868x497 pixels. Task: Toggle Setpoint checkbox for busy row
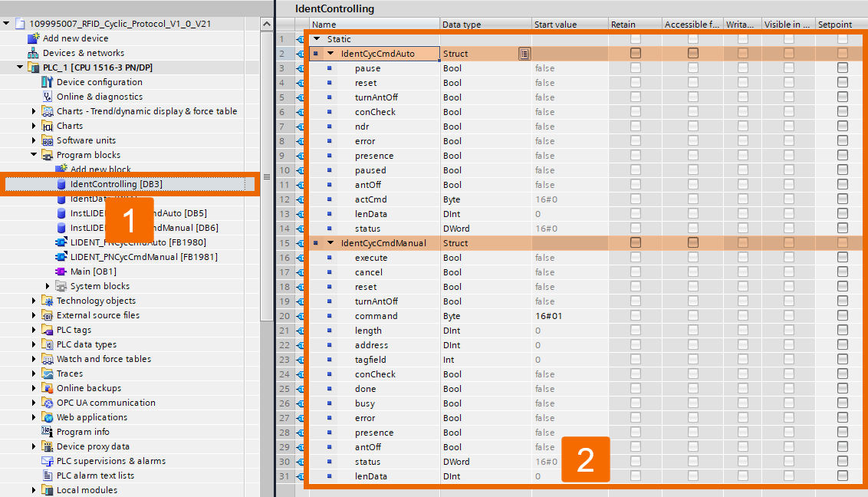pyautogui.click(x=843, y=403)
